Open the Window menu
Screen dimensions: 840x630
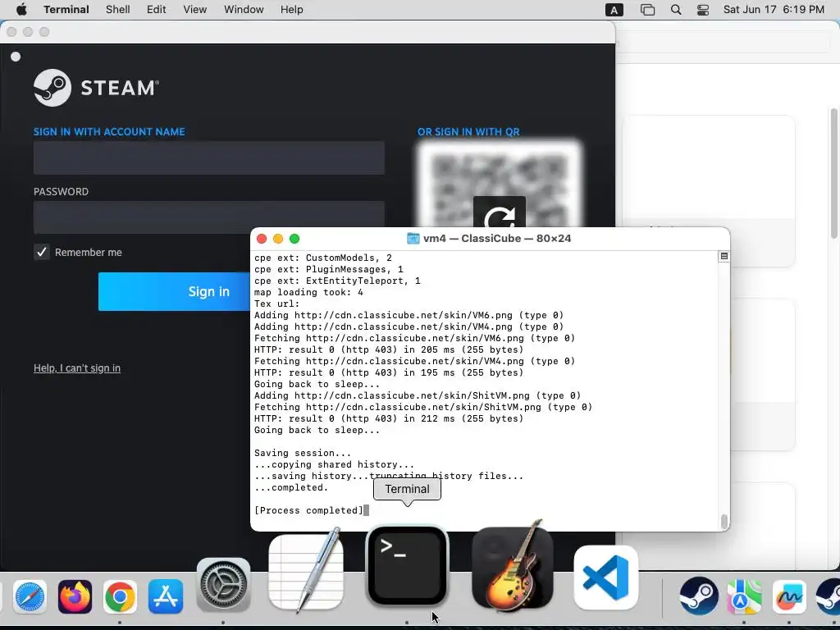[244, 10]
